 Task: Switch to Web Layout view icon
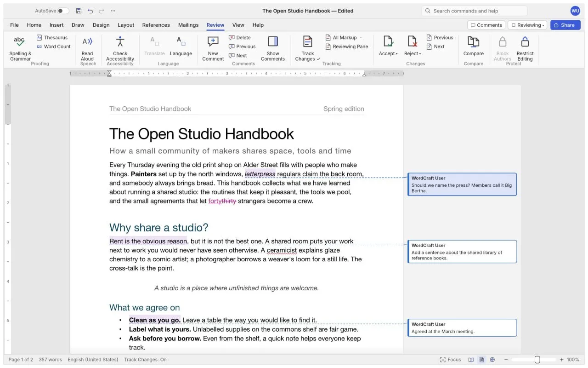[x=492, y=360]
